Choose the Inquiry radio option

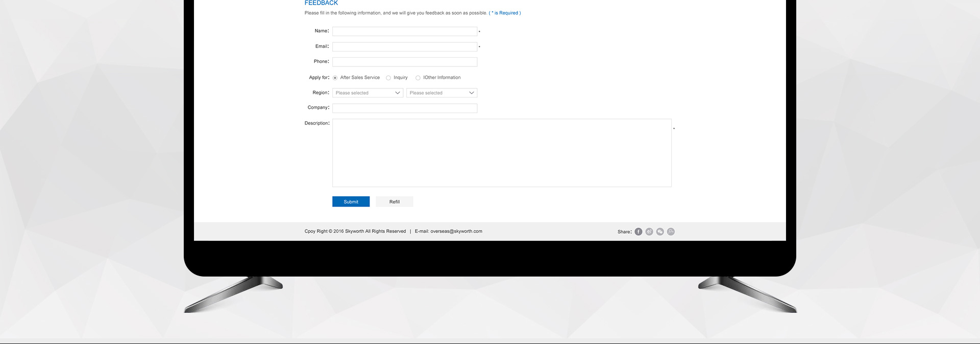tap(388, 78)
